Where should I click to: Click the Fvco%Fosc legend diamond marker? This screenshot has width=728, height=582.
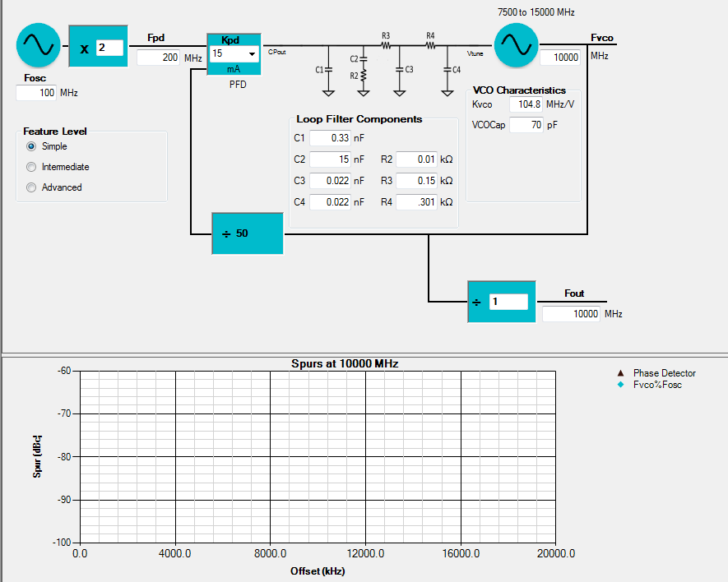[x=620, y=384]
